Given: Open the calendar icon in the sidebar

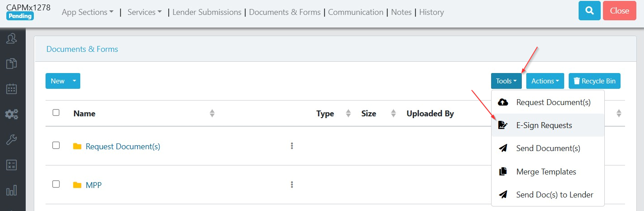Looking at the screenshot, I should (11, 89).
